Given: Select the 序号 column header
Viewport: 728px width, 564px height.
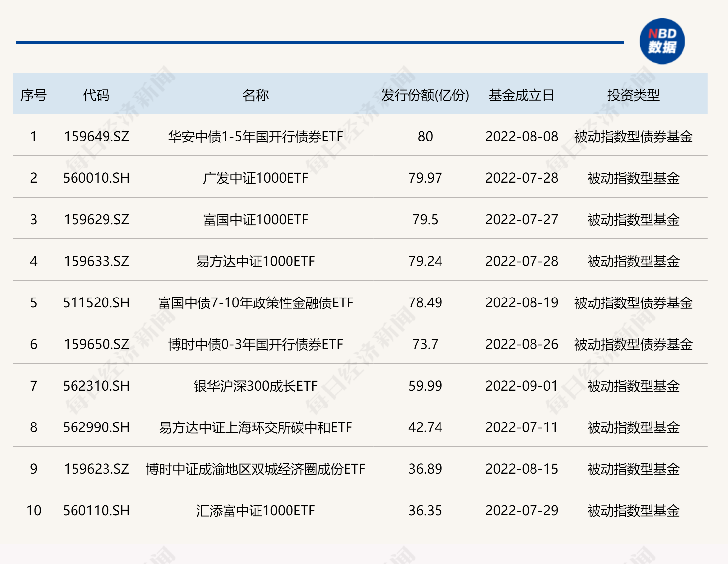Looking at the screenshot, I should pyautogui.click(x=34, y=95).
